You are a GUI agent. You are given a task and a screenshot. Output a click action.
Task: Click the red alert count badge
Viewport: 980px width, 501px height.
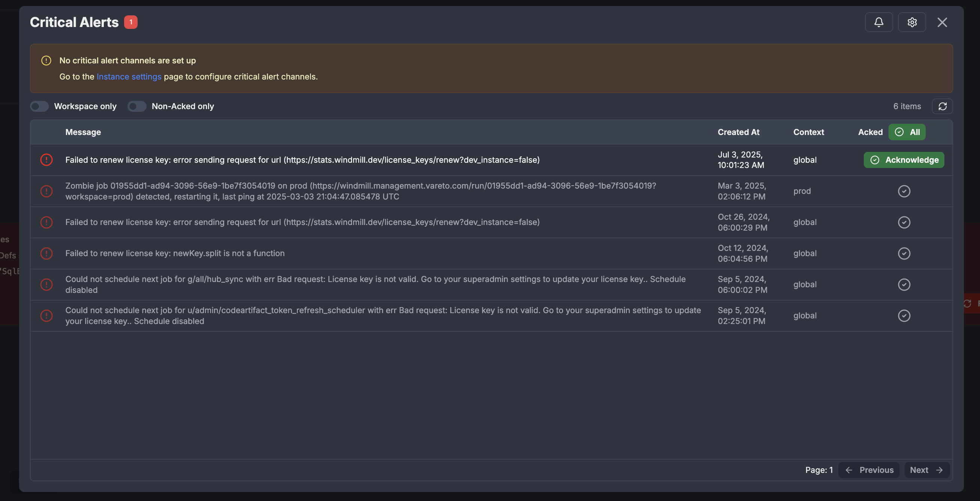pyautogui.click(x=130, y=22)
